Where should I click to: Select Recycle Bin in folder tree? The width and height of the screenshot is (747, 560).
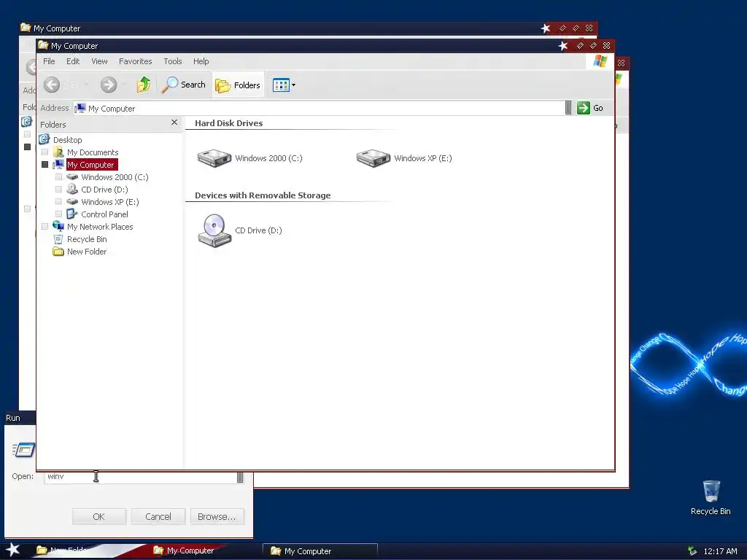coord(87,238)
